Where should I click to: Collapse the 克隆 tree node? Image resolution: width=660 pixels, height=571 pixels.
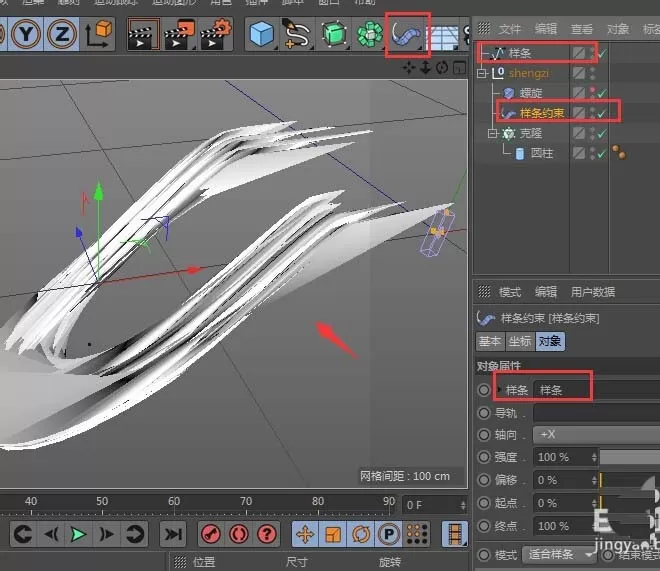tap(492, 133)
